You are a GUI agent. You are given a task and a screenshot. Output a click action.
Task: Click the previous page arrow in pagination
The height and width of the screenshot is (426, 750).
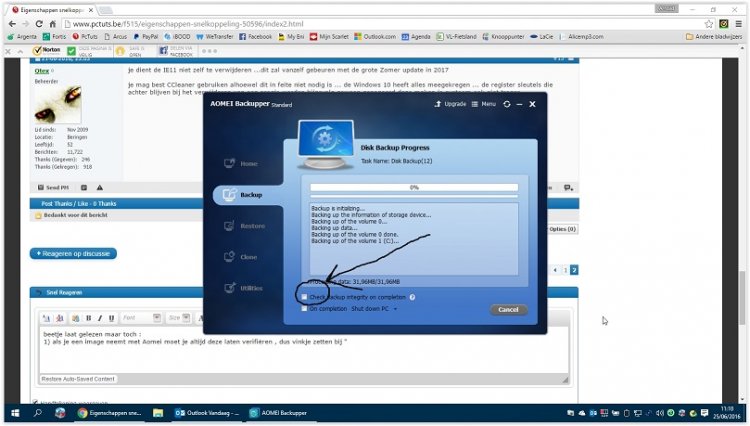pos(555,270)
